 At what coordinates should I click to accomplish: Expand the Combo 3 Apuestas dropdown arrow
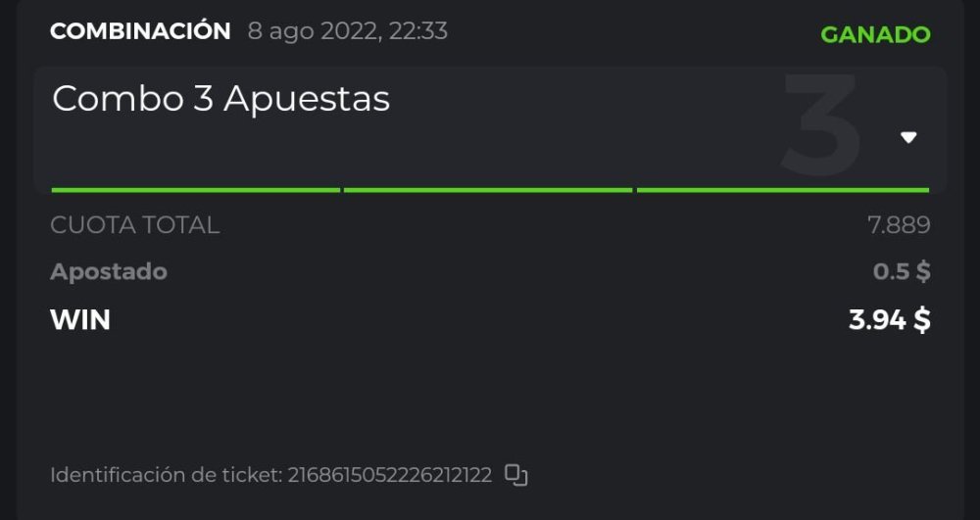point(908,137)
